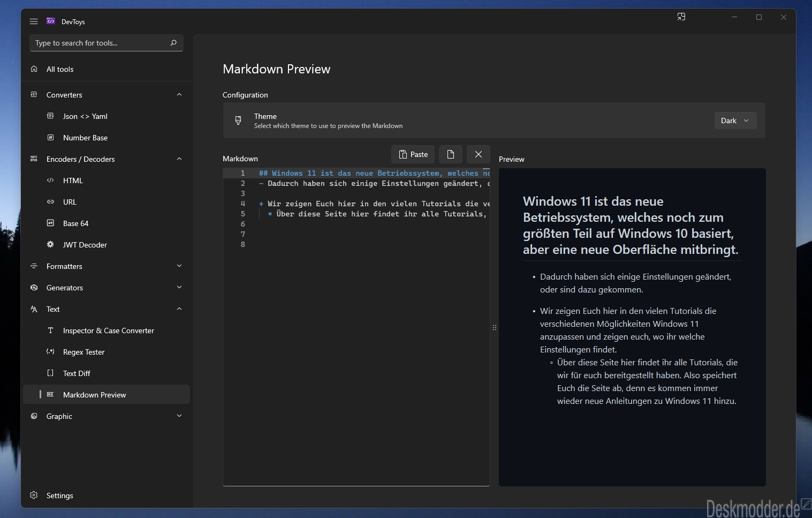Click the heading in the Preview pane

click(631, 226)
